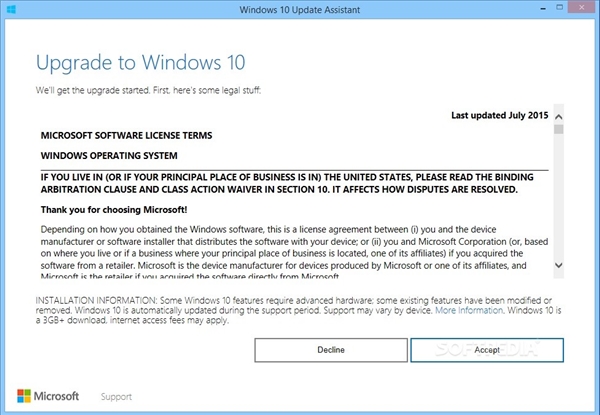Click the license scrollbar thumb
This screenshot has height=415, width=600.
click(559, 129)
